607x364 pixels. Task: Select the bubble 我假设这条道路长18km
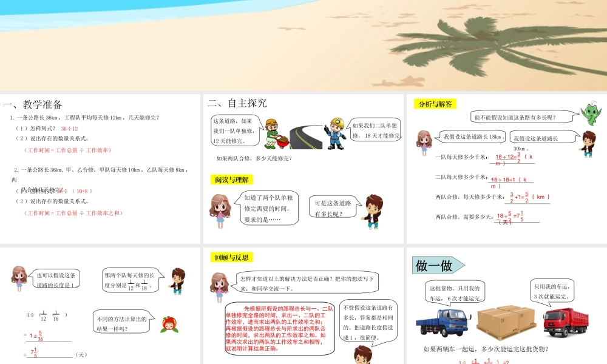click(x=471, y=137)
